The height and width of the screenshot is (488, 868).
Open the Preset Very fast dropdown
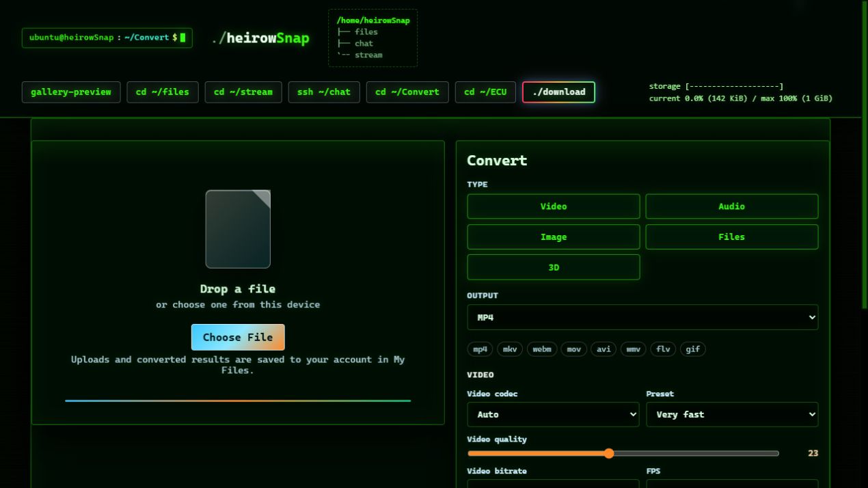[x=732, y=414]
